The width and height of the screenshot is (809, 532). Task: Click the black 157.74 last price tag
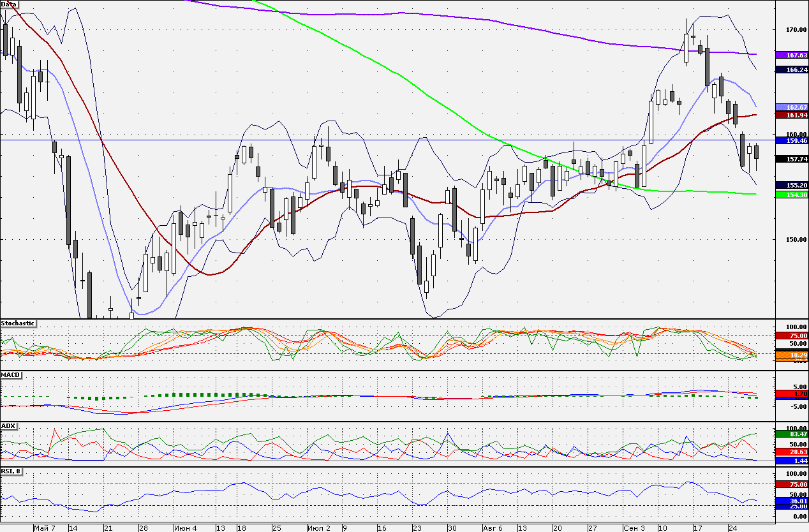(792, 159)
